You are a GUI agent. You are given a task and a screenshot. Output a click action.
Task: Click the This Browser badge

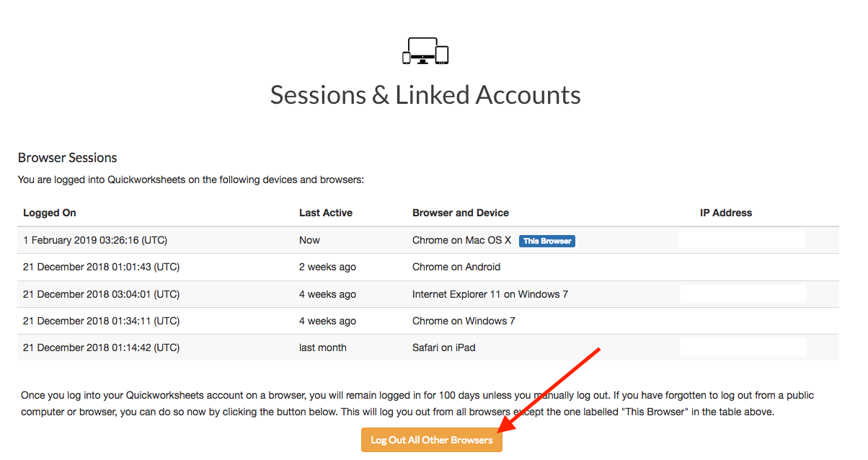[x=547, y=241]
